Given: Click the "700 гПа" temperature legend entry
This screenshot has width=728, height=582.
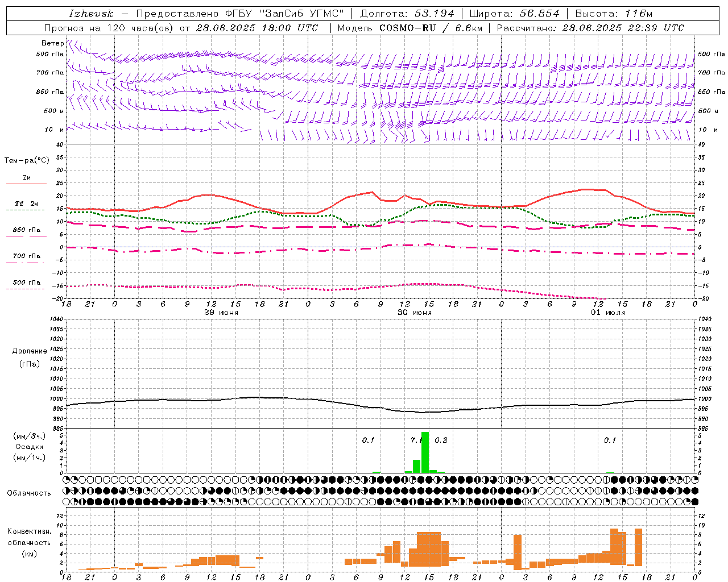Looking at the screenshot, I should click(x=26, y=256).
